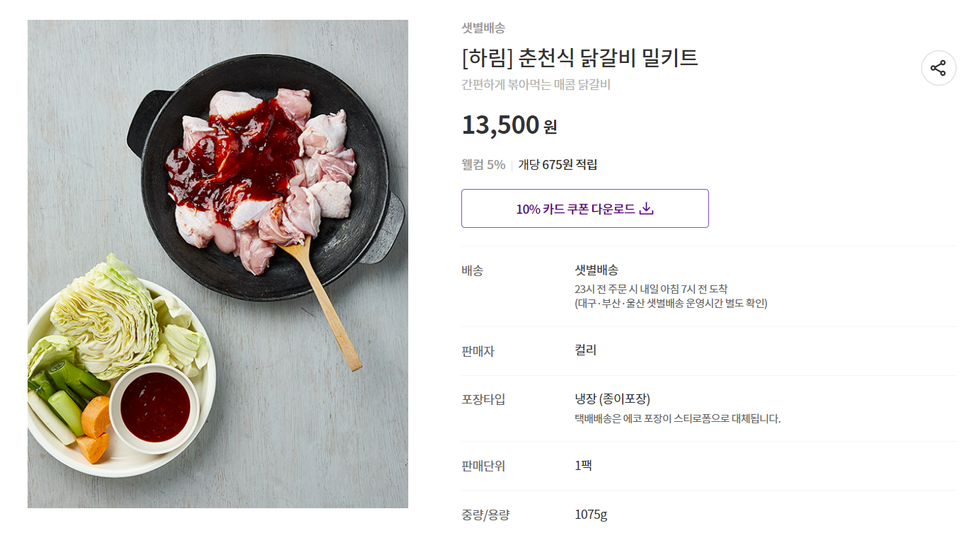This screenshot has height=533, width=980.
Task: Click the 23시 전 주문 delivery notice
Action: (x=651, y=289)
